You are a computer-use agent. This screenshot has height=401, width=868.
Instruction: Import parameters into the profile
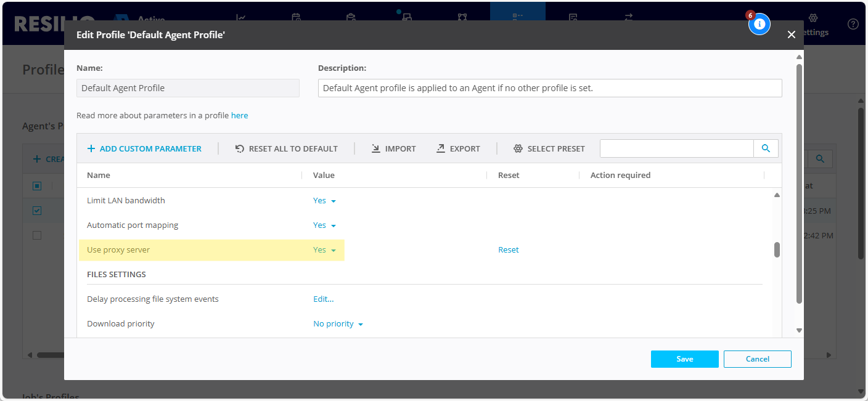pyautogui.click(x=393, y=148)
